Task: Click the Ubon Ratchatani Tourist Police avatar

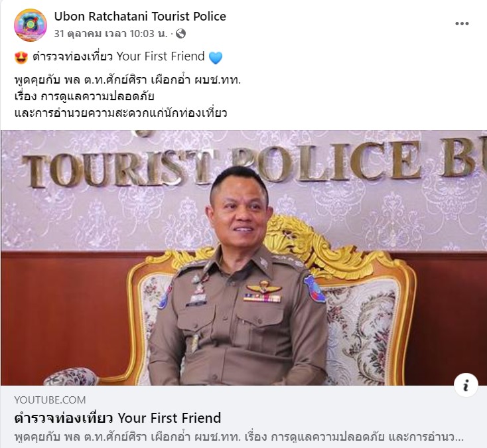Action: pyautogui.click(x=31, y=25)
